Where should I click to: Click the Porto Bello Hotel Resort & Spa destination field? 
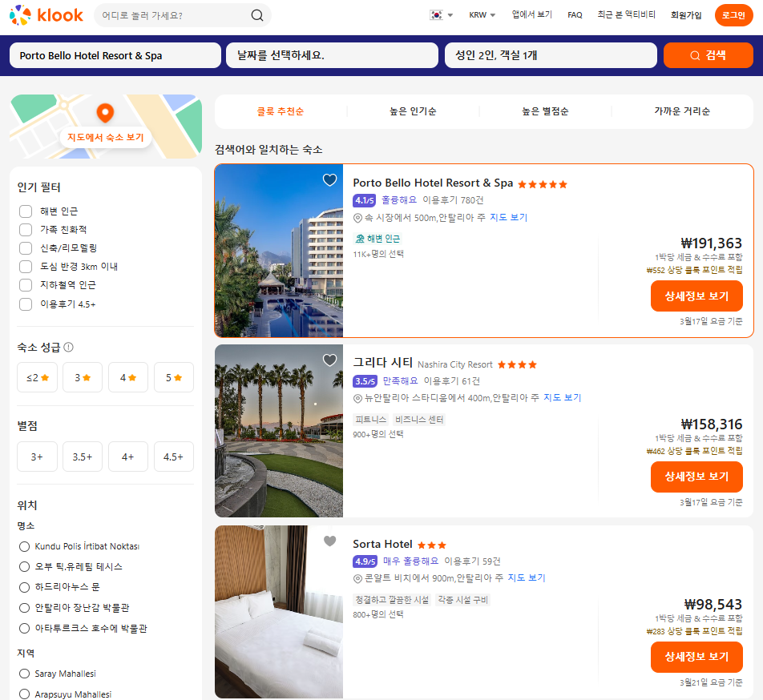[x=115, y=55]
